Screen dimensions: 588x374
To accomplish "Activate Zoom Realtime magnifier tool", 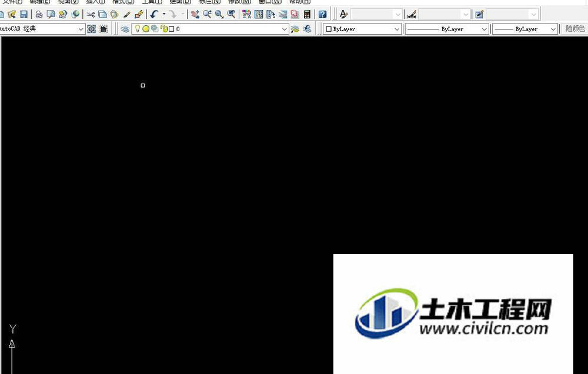I will pos(207,15).
